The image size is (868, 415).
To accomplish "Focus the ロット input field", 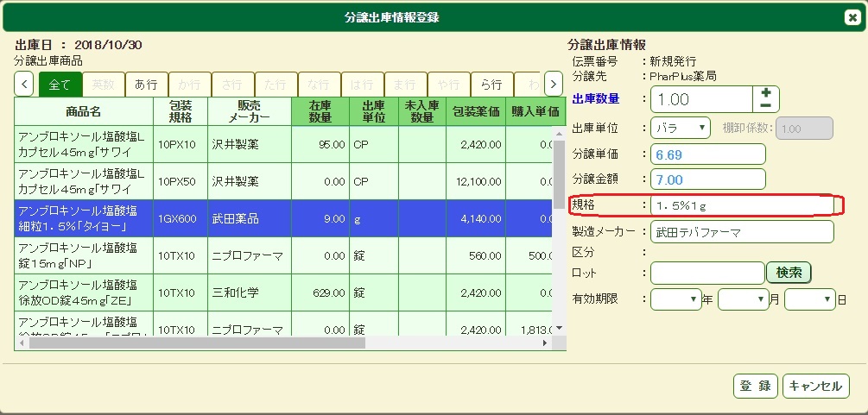I will tap(707, 273).
